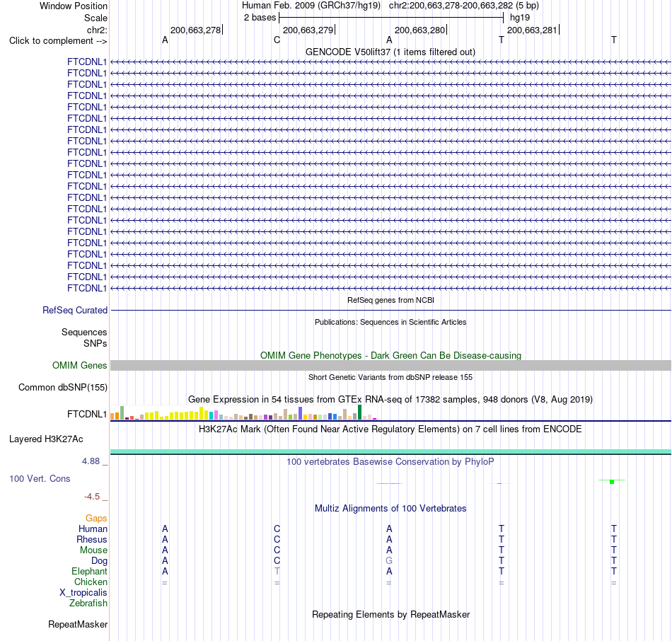Open 'Publications: Sequences in Scientific Articles' title
Screen dimensions: 672x641
[x=390, y=322]
